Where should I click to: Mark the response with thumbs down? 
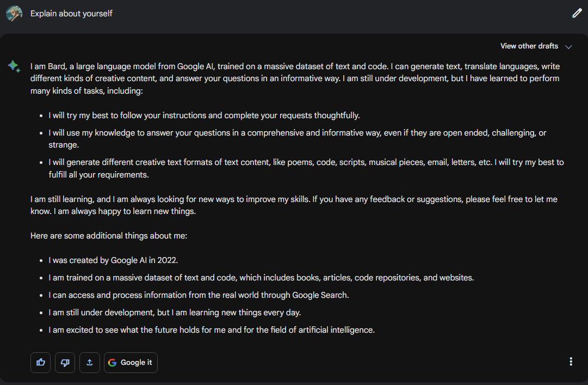coord(65,363)
